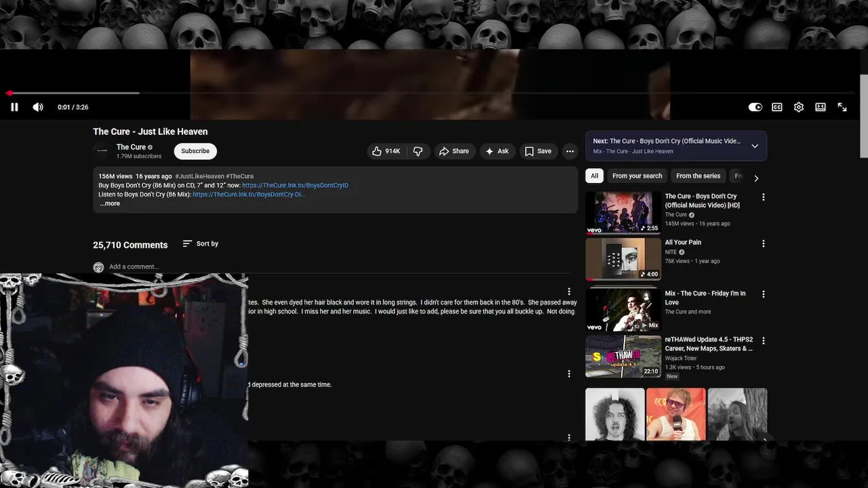
Task: Select the From the series chip
Action: (x=698, y=176)
